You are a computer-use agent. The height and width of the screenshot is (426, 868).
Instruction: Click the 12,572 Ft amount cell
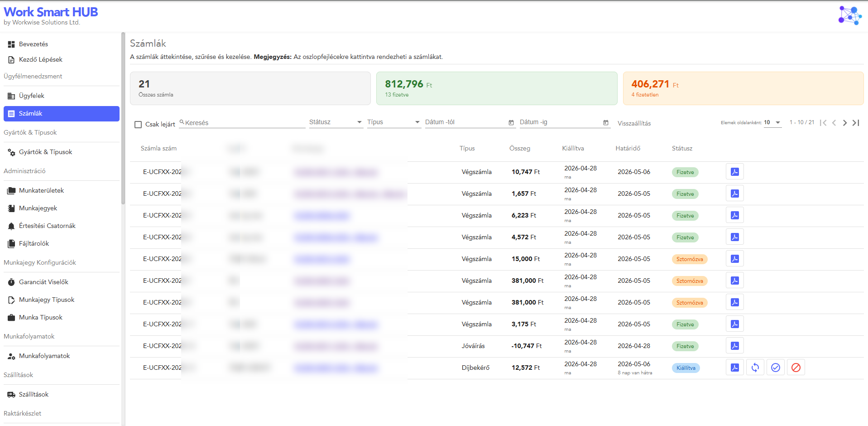click(x=526, y=368)
